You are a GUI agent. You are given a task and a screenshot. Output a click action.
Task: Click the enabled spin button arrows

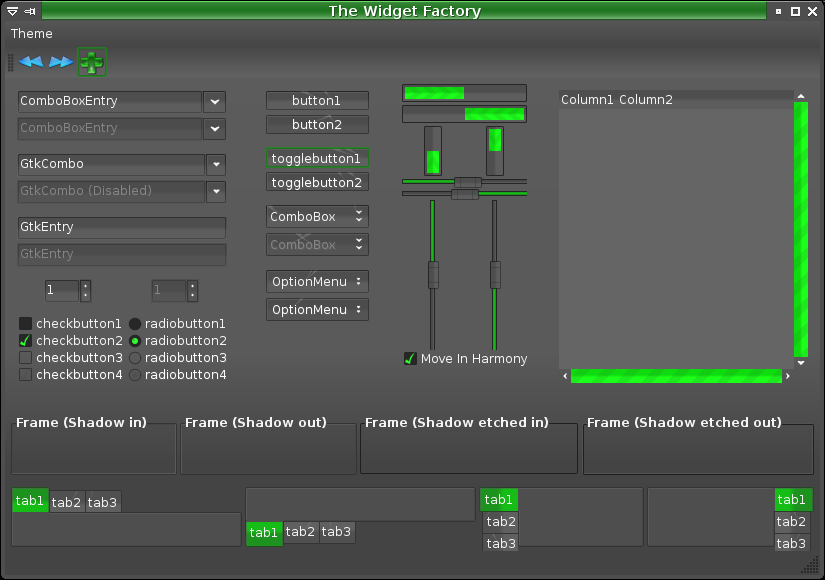(85, 290)
